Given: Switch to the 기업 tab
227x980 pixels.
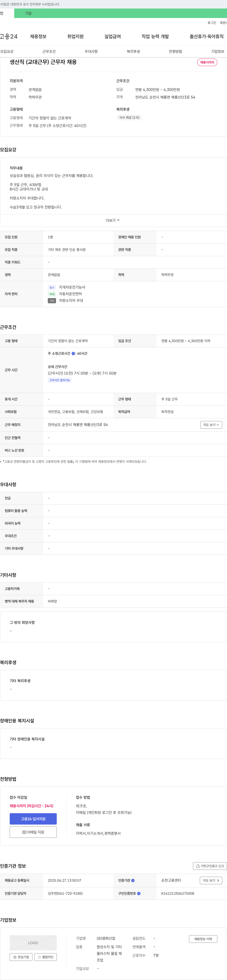Looking at the screenshot, I should click(x=28, y=13).
